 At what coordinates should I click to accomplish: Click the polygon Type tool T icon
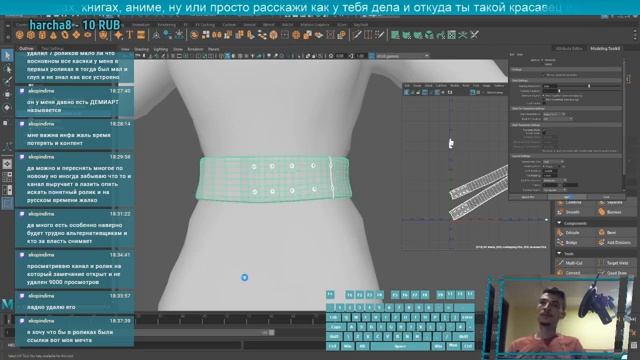130,36
